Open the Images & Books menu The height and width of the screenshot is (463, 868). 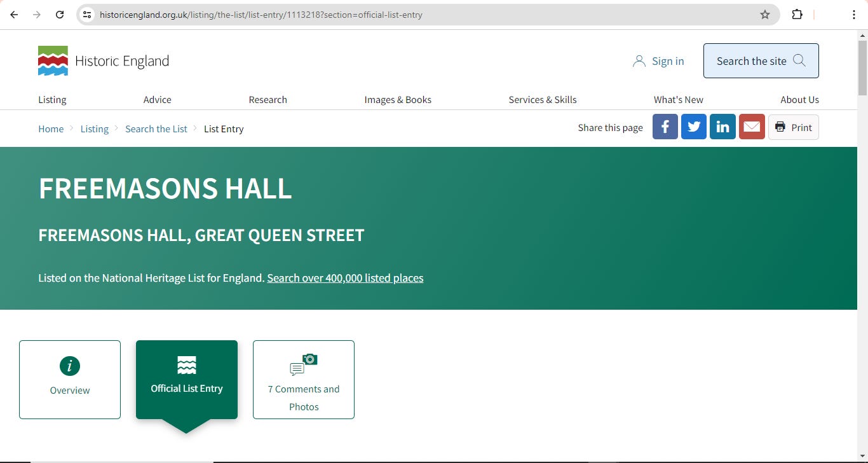pyautogui.click(x=398, y=100)
